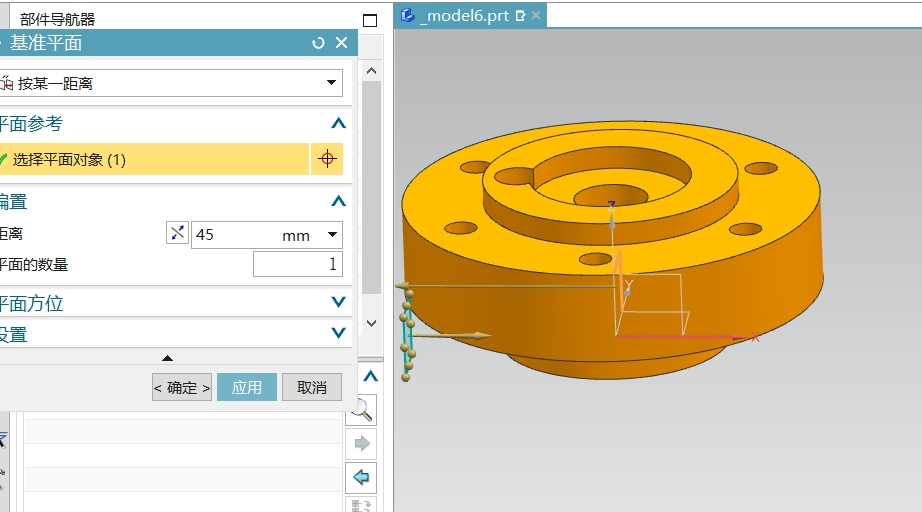This screenshot has height=512, width=922.
Task: Select the center hole of the model
Action: coord(611,195)
